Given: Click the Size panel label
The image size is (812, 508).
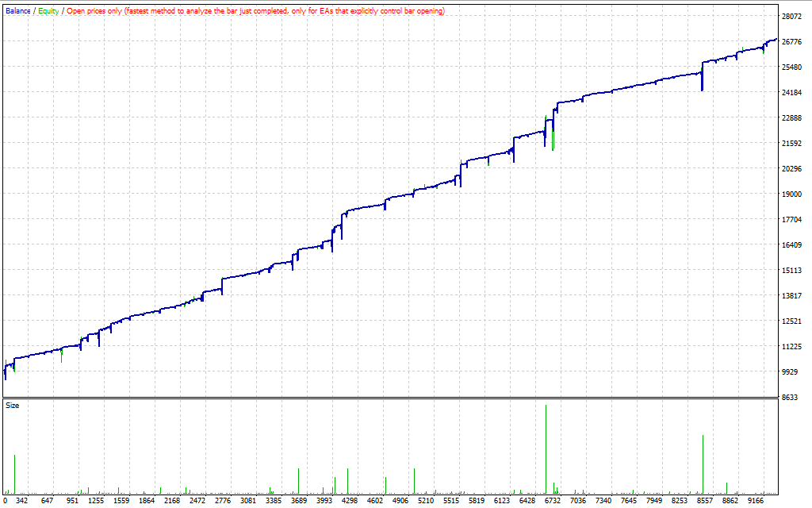Looking at the screenshot, I should tap(13, 406).
